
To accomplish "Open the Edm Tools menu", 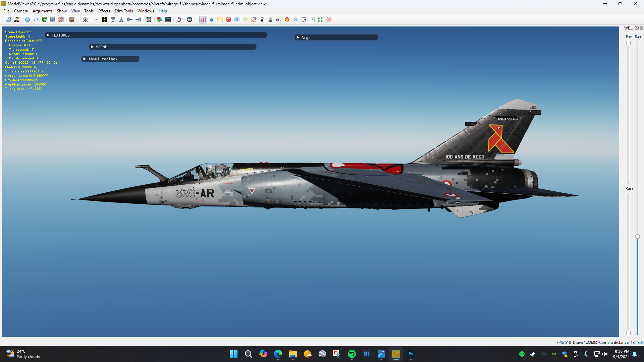I will pos(124,11).
